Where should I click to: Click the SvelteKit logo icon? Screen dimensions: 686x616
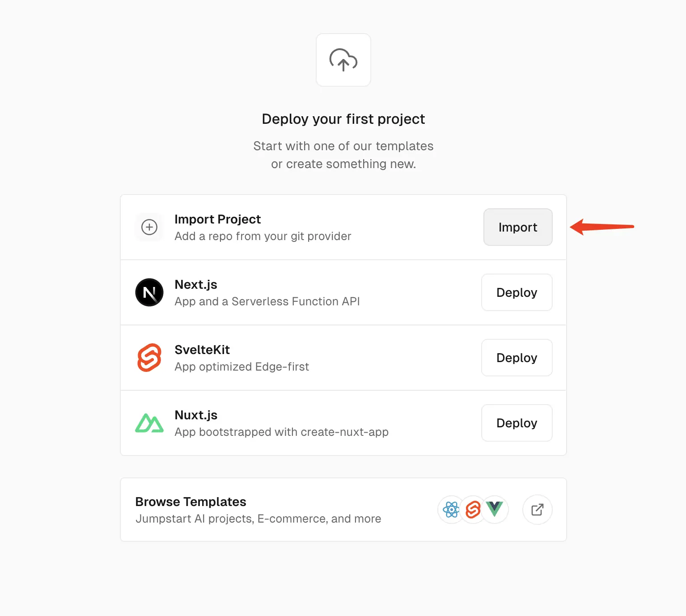click(x=149, y=358)
